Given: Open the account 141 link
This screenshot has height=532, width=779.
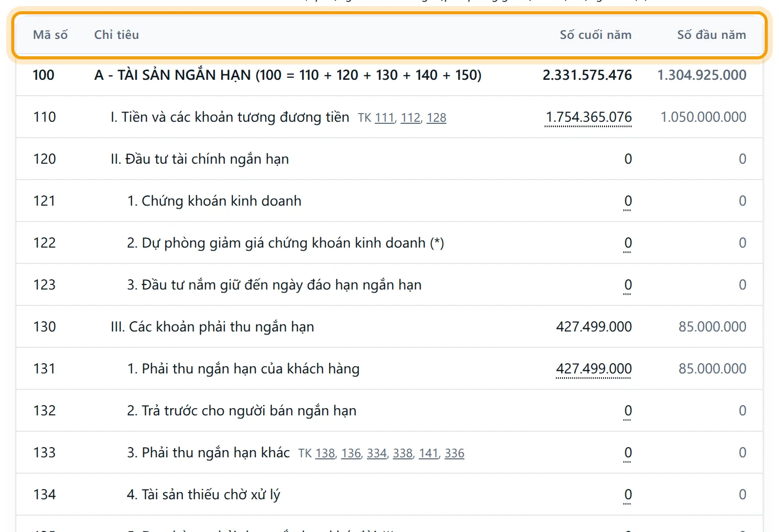Looking at the screenshot, I should tap(428, 453).
